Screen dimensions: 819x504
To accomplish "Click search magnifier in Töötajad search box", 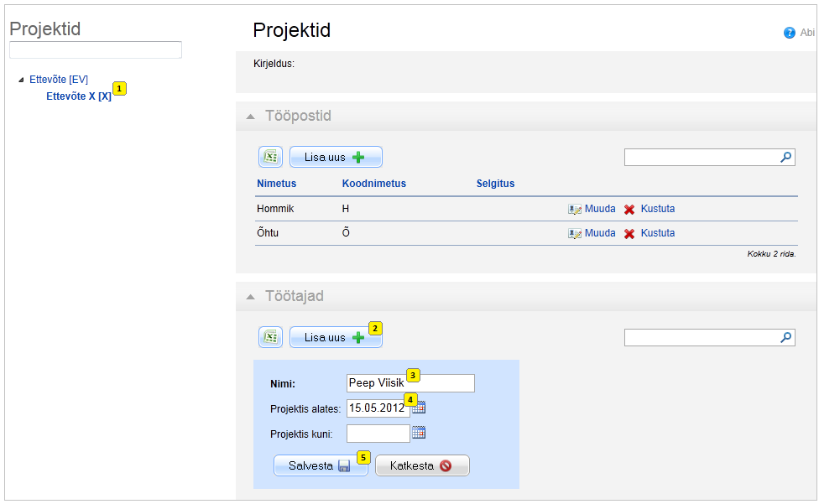I will 785,338.
